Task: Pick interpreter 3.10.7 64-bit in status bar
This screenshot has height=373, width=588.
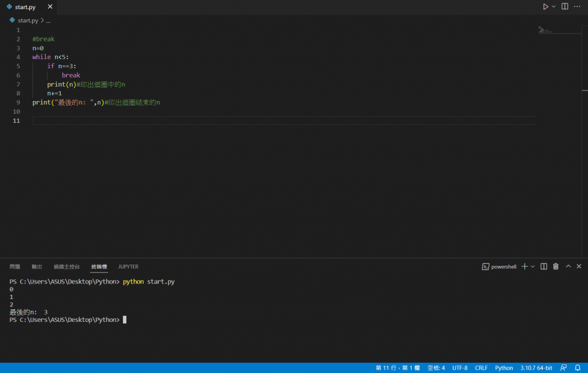Action: 536,368
